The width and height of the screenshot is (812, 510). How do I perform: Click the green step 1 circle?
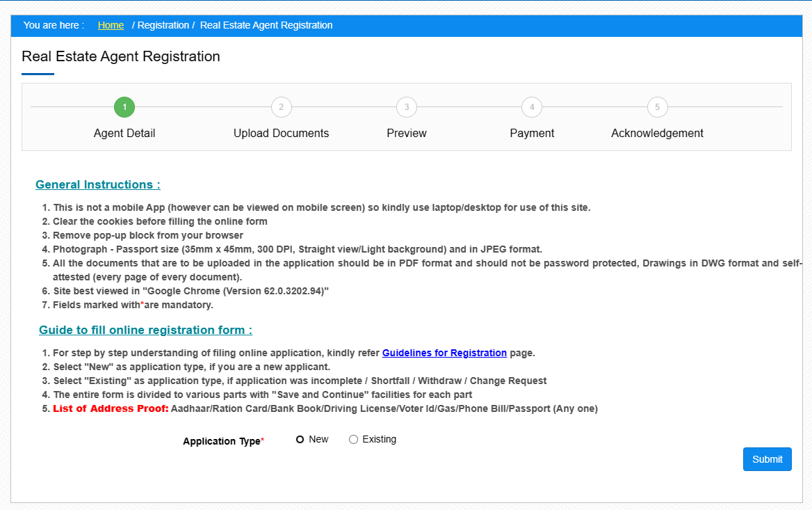(x=124, y=107)
